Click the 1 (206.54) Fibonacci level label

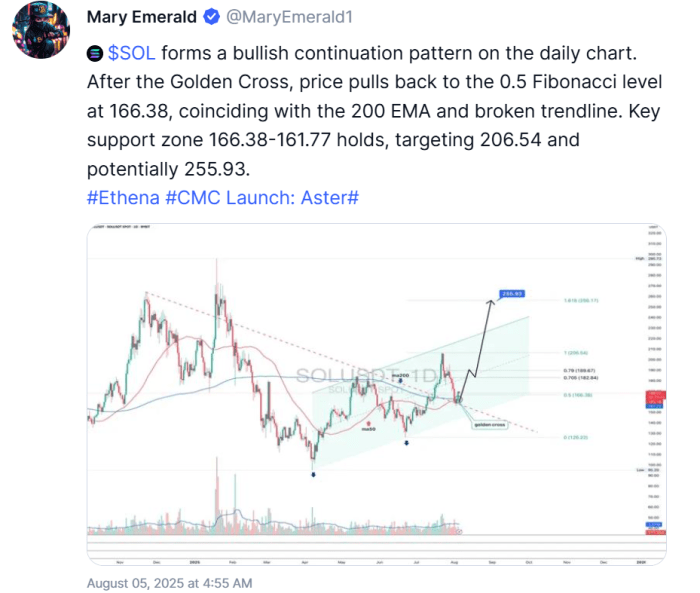576,353
